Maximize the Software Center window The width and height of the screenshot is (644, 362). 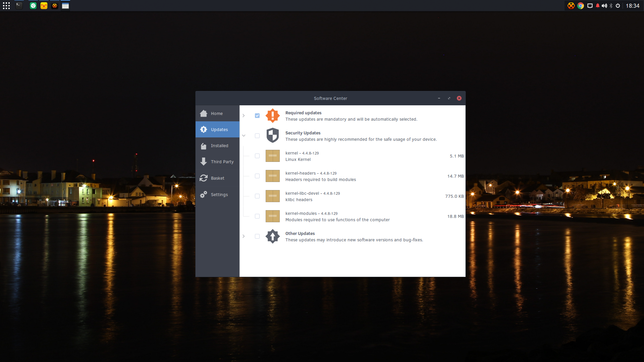[x=449, y=98]
